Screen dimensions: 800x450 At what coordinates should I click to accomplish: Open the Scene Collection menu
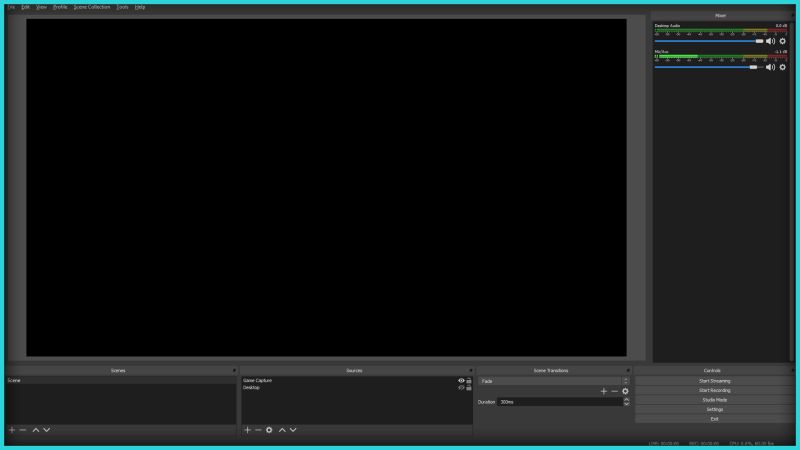(x=92, y=7)
